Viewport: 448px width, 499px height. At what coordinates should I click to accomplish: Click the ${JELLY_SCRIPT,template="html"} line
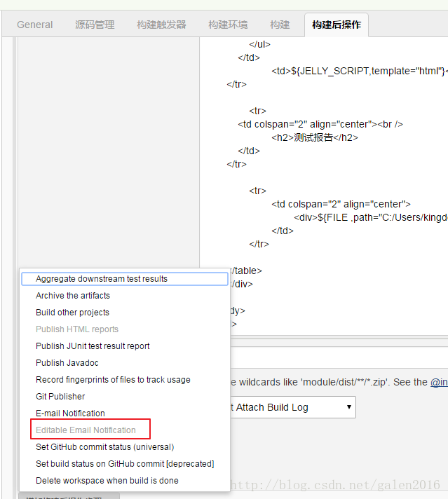[360, 71]
